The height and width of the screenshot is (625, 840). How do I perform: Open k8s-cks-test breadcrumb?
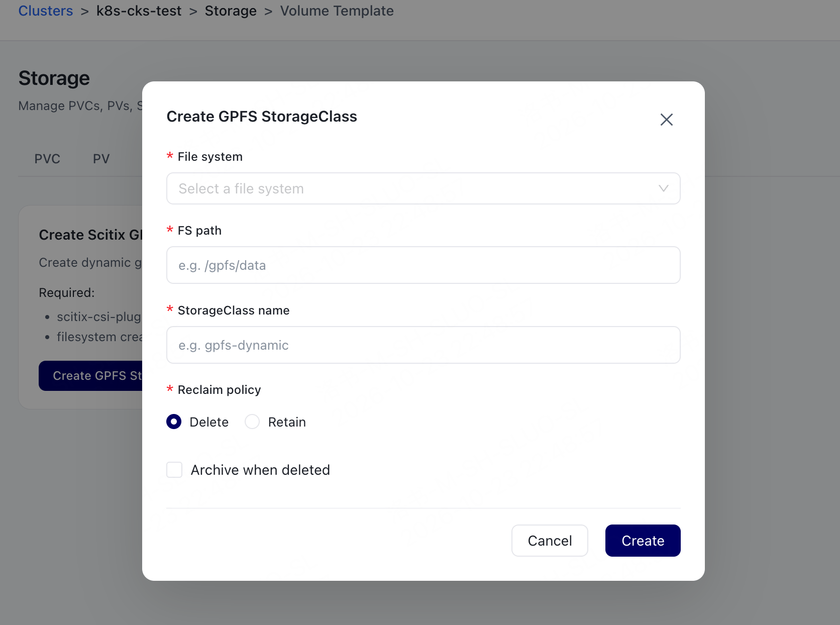pyautogui.click(x=139, y=11)
